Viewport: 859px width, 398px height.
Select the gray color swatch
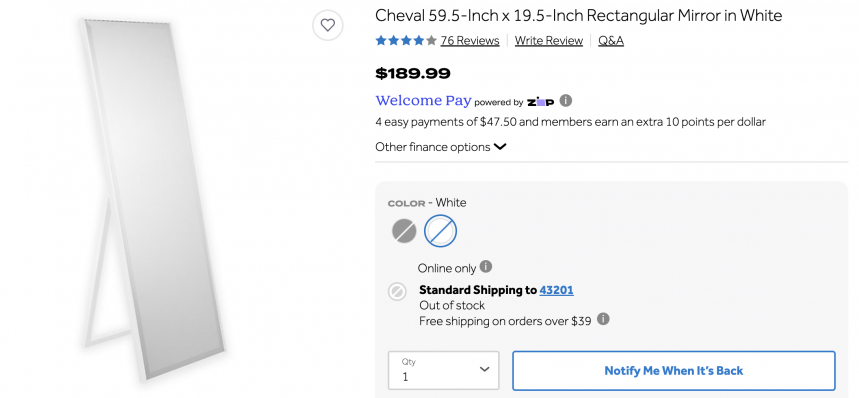404,231
